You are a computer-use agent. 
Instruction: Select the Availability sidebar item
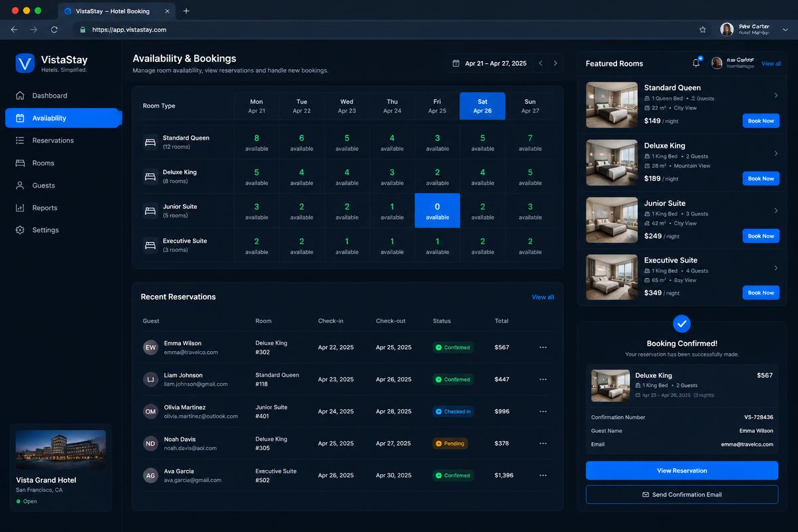pyautogui.click(x=63, y=118)
